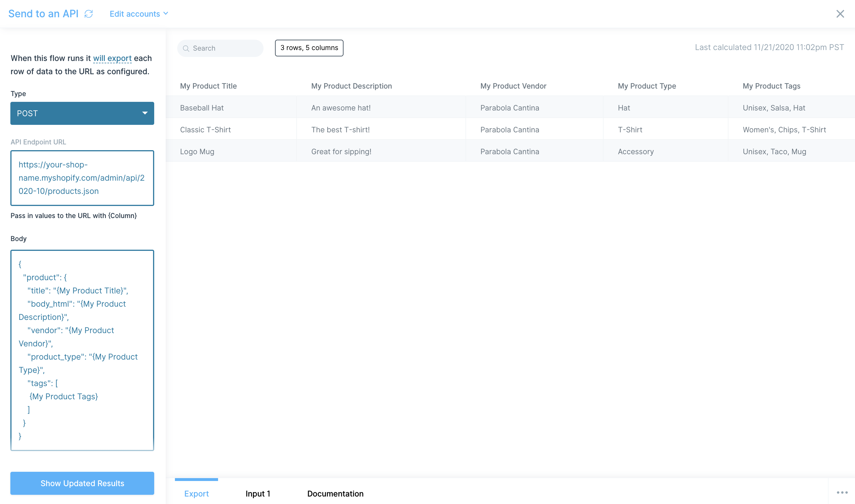
Task: Click the '3 rows, 5 columns' badge
Action: (309, 48)
